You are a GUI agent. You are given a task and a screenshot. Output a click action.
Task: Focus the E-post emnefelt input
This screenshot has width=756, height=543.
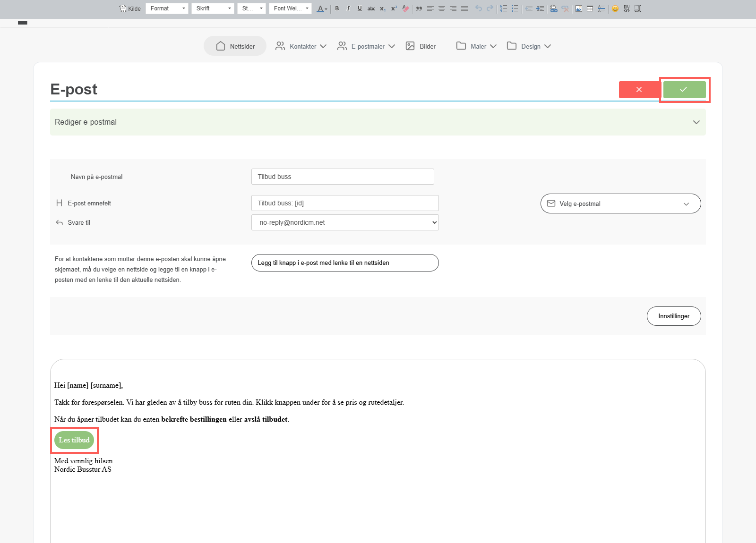(345, 203)
